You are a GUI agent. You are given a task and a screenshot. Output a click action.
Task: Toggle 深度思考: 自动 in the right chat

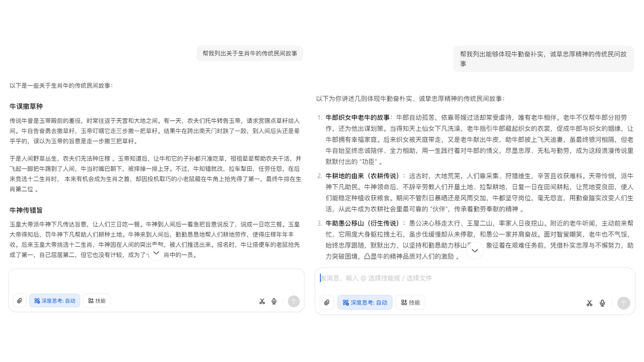pyautogui.click(x=365, y=303)
